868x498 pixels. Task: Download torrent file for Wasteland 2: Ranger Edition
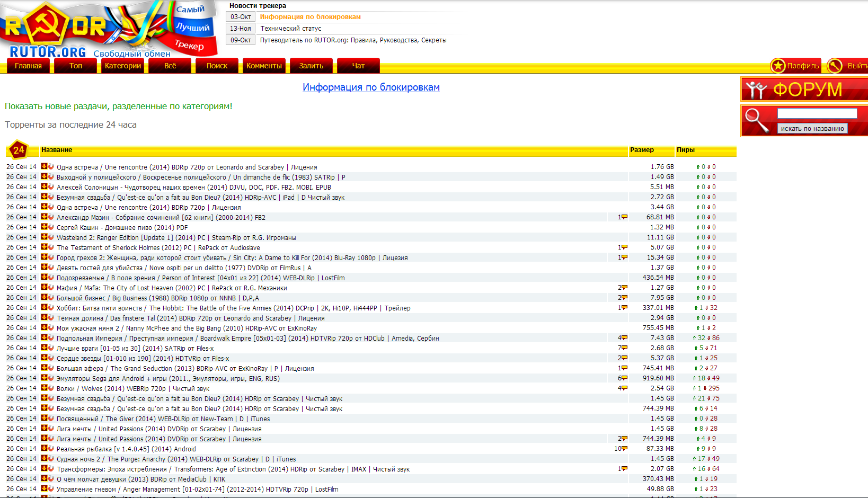tap(45, 237)
